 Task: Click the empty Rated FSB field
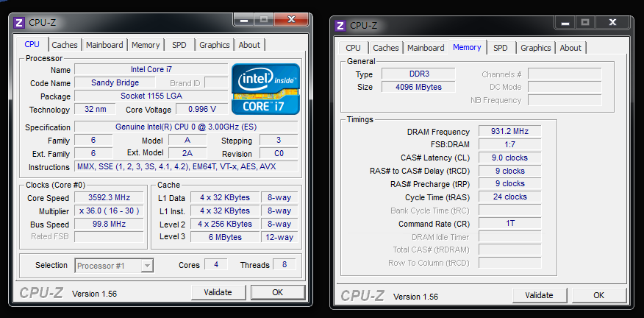(109, 237)
